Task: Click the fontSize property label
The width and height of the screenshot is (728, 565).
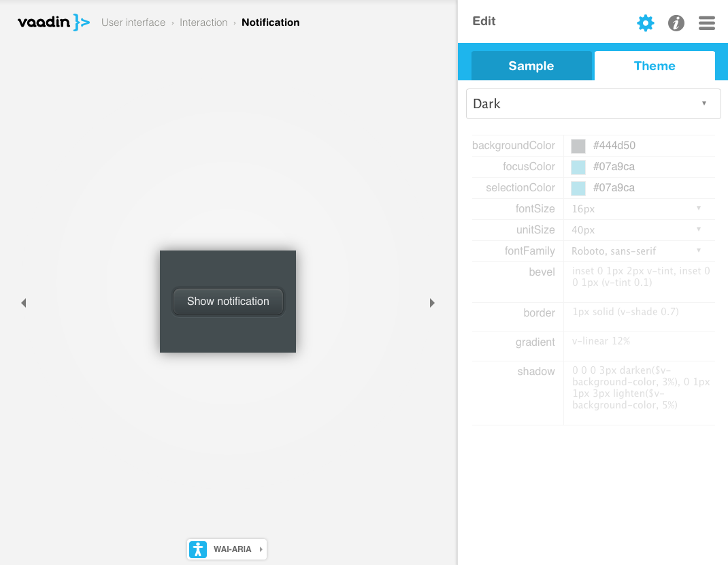Action: [x=535, y=208]
